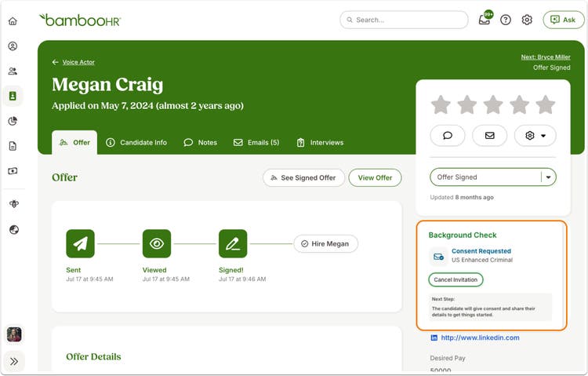
Task: Switch to Candidate Info tab
Action: [136, 143]
